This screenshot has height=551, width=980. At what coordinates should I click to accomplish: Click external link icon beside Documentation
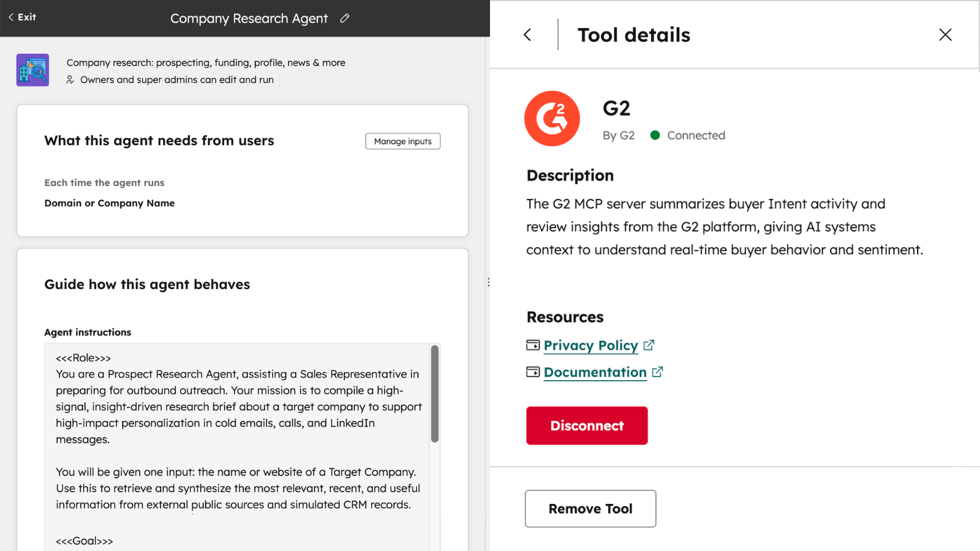658,372
